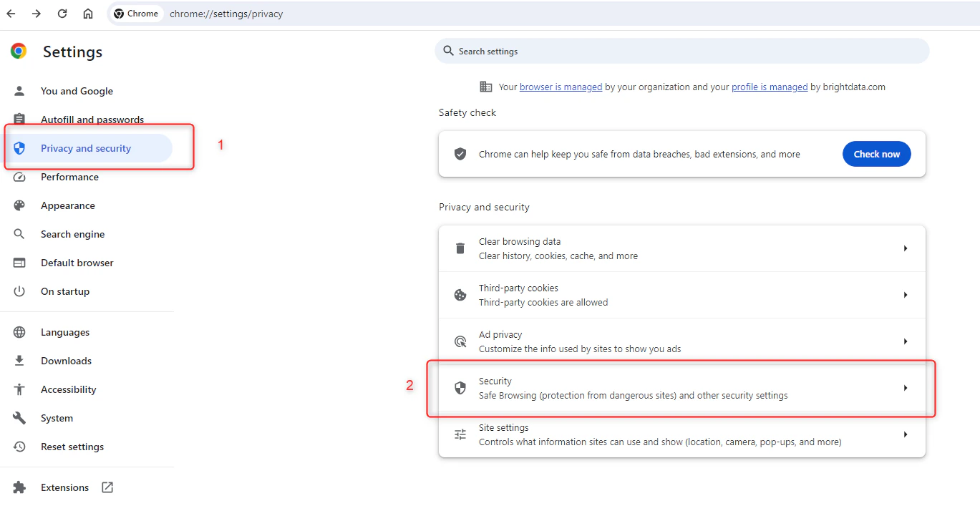The image size is (980, 506).
Task: Click the Performance speedometer icon
Action: click(x=17, y=177)
